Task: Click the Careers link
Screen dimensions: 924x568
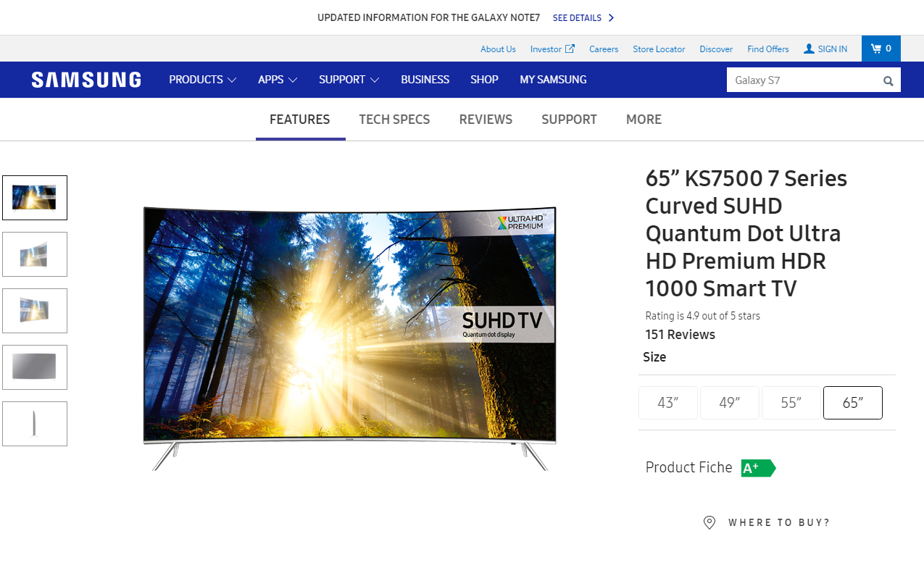Action: click(604, 49)
